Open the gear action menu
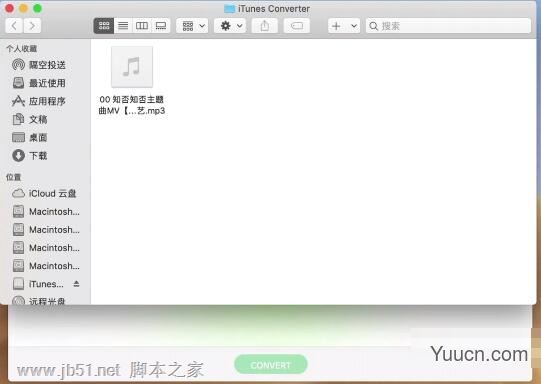 (x=230, y=26)
